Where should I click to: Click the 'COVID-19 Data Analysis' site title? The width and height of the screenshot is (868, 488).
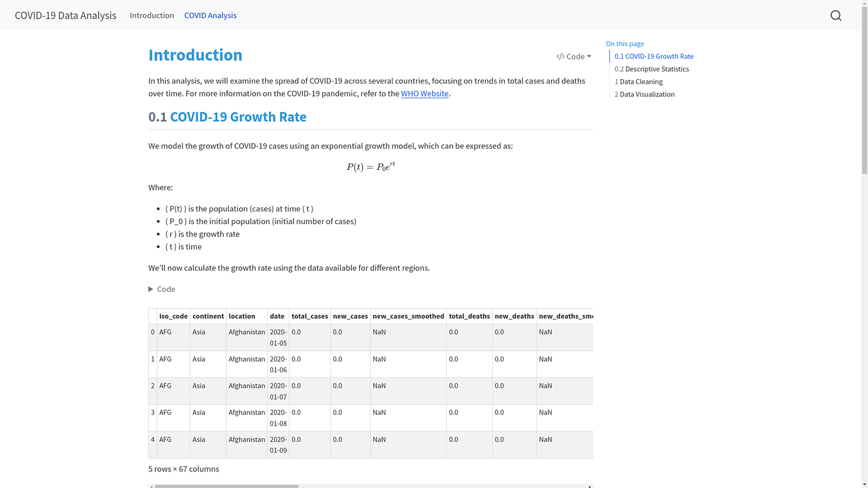pyautogui.click(x=66, y=15)
